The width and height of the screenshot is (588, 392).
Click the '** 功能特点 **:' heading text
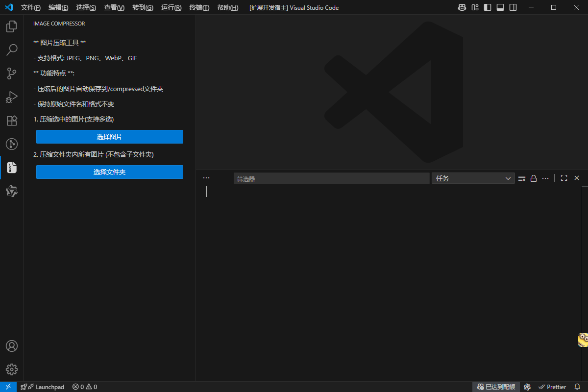54,73
